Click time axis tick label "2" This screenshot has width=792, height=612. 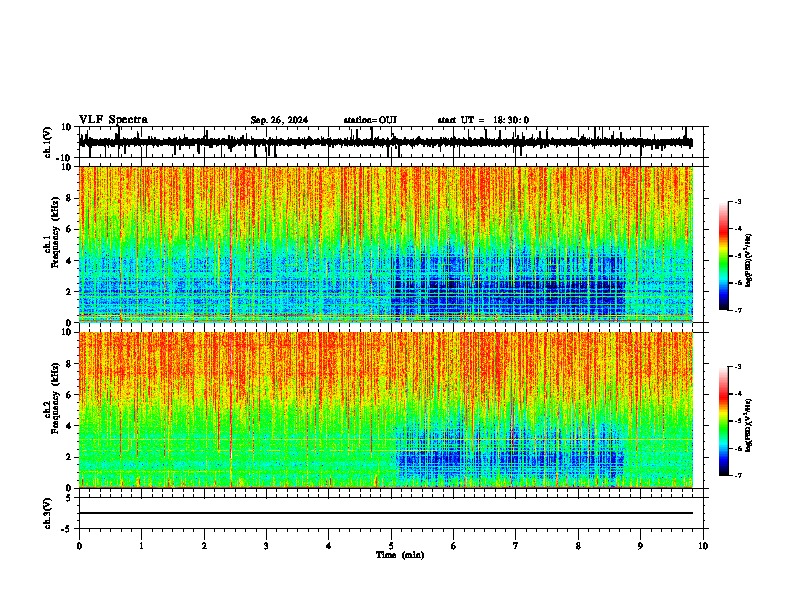pos(204,546)
